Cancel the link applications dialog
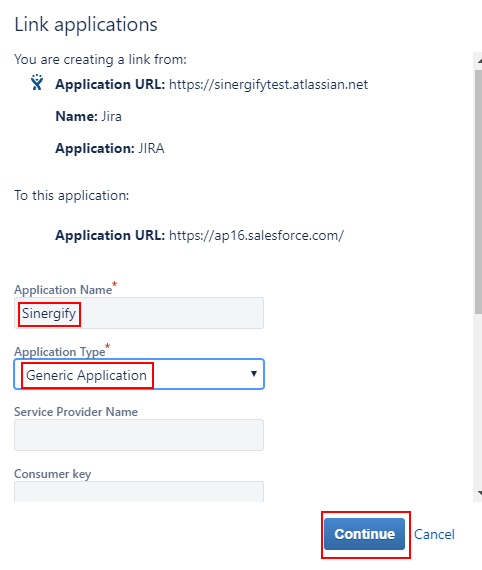Screen dimensions: 482x570 coord(434,534)
